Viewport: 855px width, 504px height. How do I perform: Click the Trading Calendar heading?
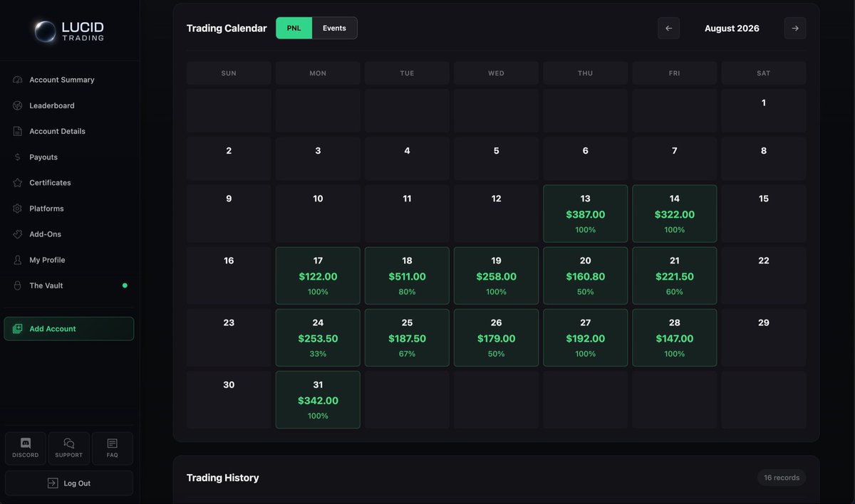point(227,28)
